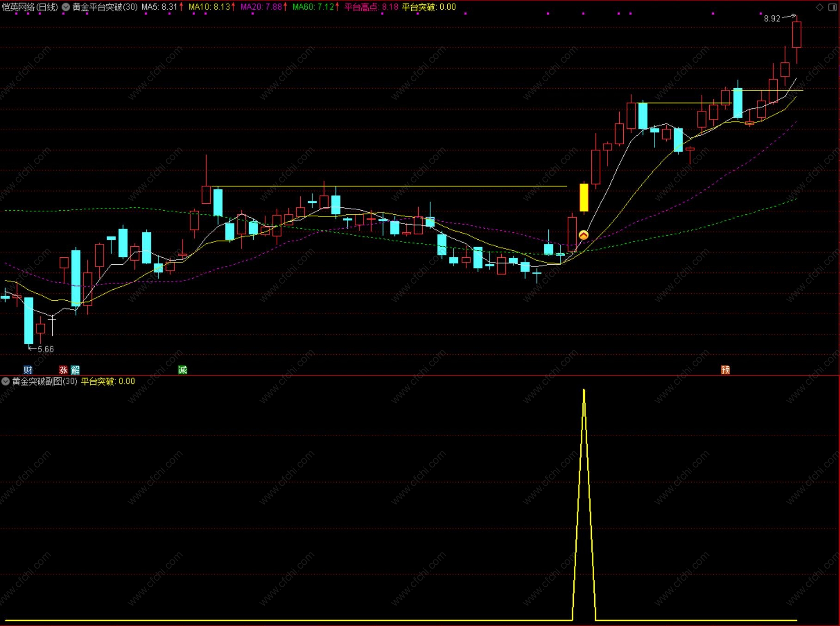Click the last red candlestick near 8.92
The width and height of the screenshot is (840, 626).
pos(797,35)
